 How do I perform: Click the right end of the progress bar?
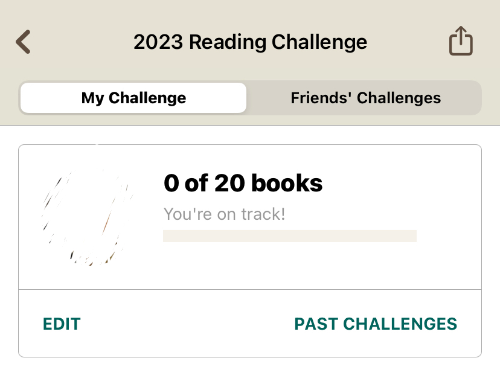point(414,236)
